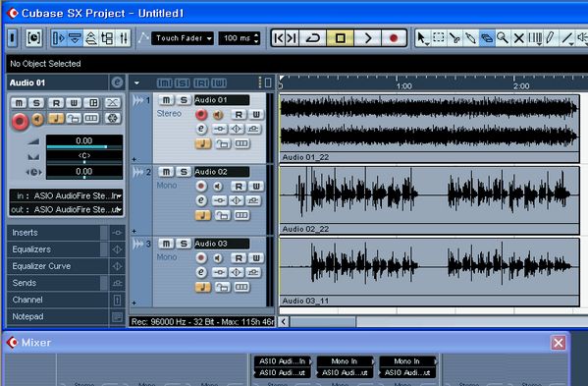Record-enable the Audio 02 track

point(201,186)
